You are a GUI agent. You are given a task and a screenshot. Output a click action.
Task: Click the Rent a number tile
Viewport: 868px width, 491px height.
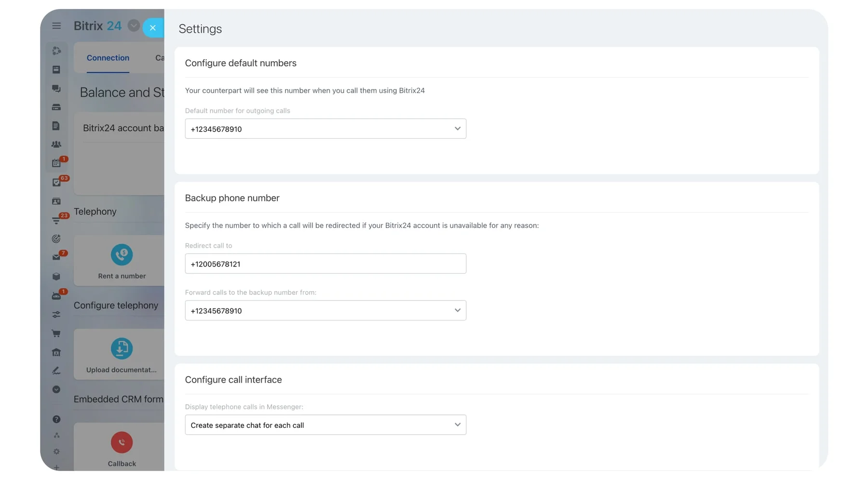click(122, 261)
